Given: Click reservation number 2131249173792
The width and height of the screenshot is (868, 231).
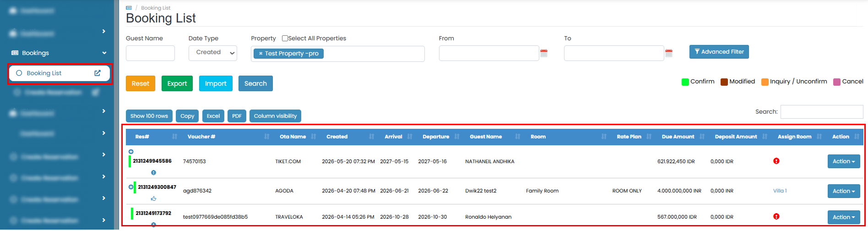Looking at the screenshot, I should tap(153, 213).
